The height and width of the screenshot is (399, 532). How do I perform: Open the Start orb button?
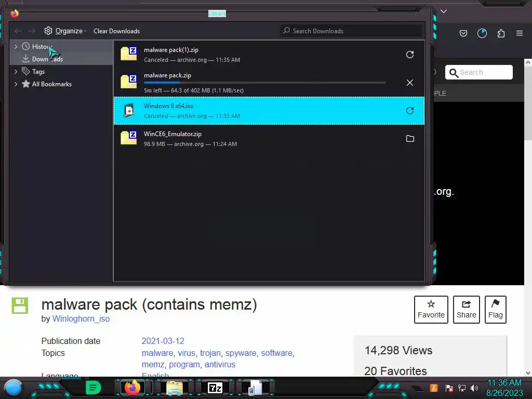click(x=14, y=388)
